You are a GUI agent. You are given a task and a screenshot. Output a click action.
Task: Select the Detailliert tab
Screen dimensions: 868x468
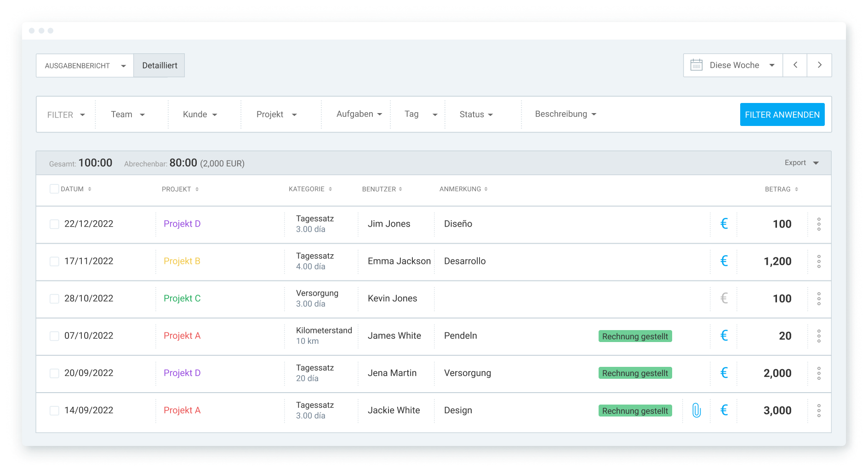click(159, 65)
